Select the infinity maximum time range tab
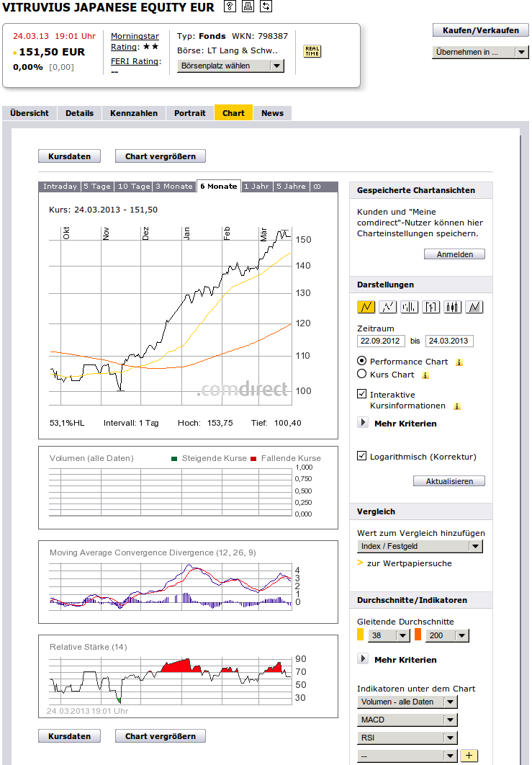This screenshot has width=532, height=765. [317, 187]
